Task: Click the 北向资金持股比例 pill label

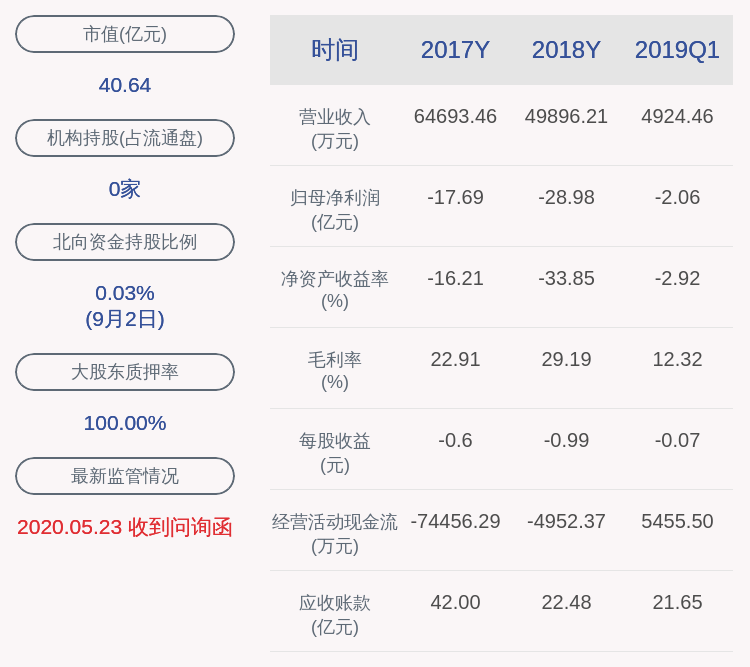Action: [x=125, y=242]
